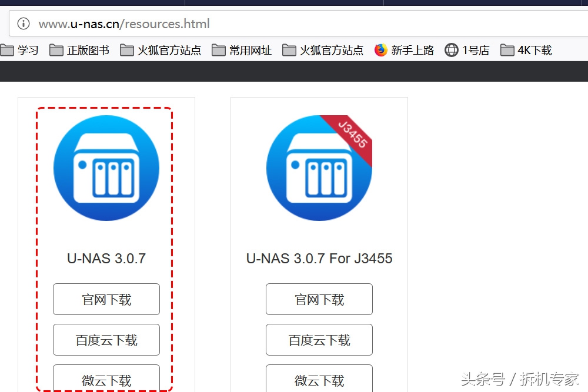Click the U-NAS 3.0.7 NAS logo image
The width and height of the screenshot is (588, 392).
106,168
